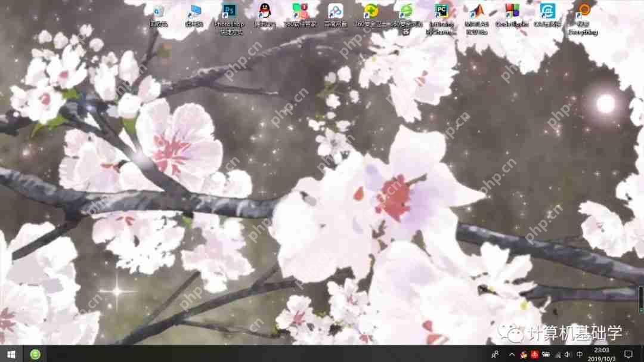644x362 pixels.
Task: Select the Everything search desktop icon
Action: (x=583, y=13)
